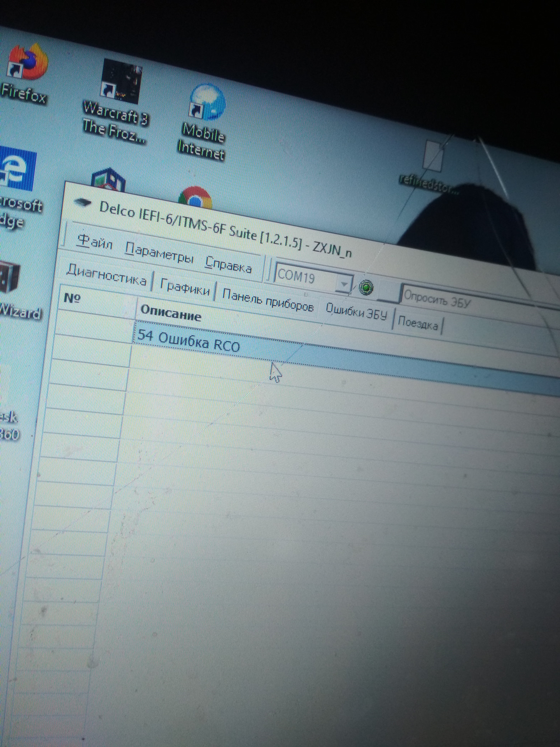Click the Delco suite window title icon

pos(83,203)
